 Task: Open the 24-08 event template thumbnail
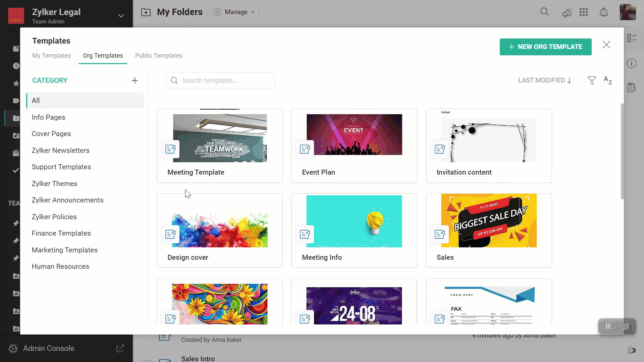[354, 306]
